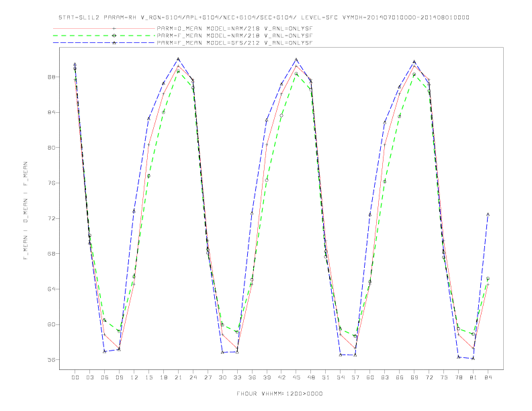Click the x-axis tick label 00
The width and height of the screenshot is (532, 411).
coord(75,377)
